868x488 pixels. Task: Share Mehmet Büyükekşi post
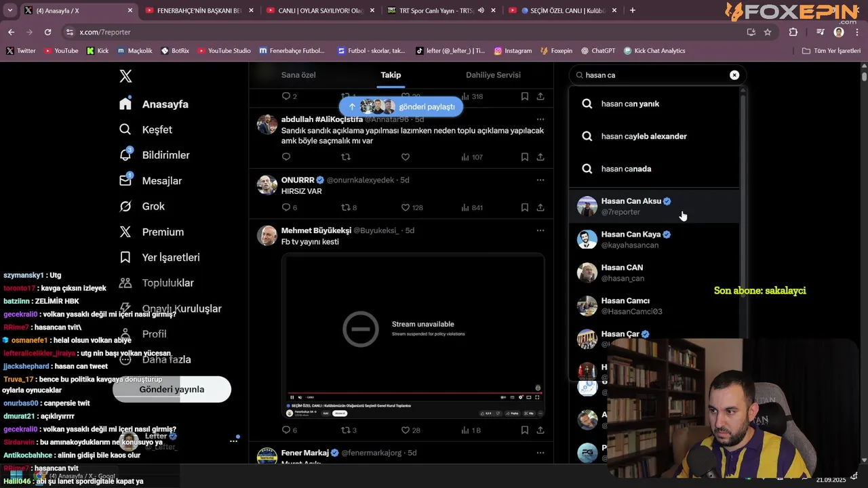[x=540, y=430]
